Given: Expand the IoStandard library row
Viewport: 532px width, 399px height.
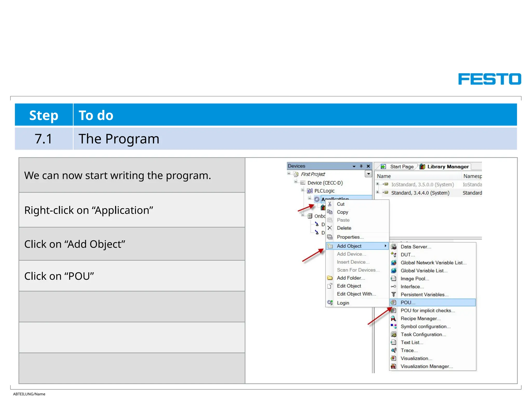Looking at the screenshot, I should click(x=378, y=184).
